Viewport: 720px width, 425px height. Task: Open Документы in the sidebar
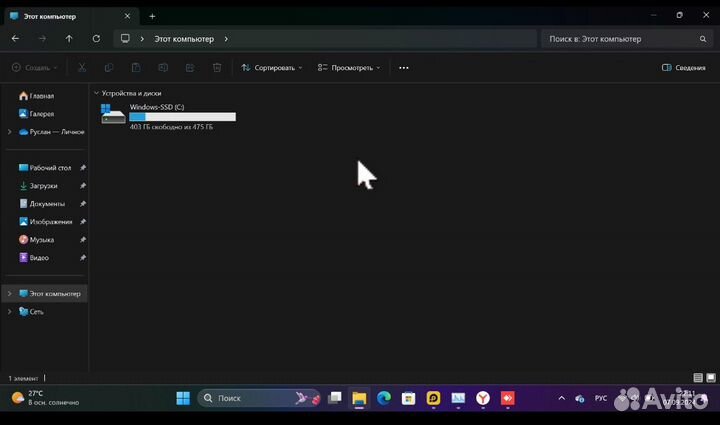click(x=42, y=203)
